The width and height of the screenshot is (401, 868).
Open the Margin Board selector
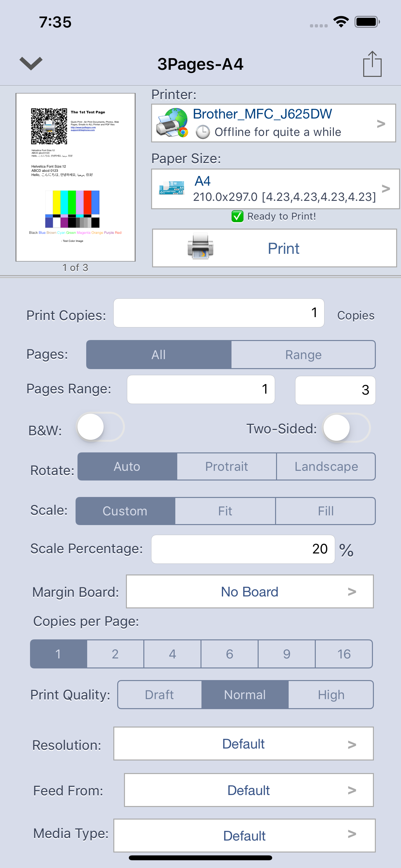coord(249,591)
